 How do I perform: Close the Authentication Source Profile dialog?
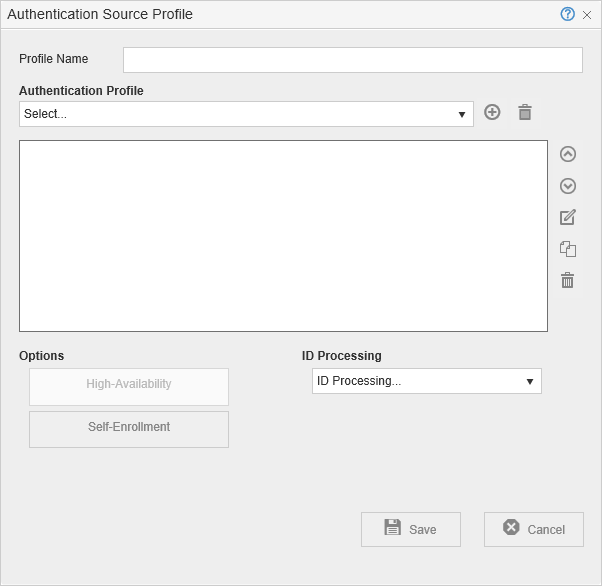pyautogui.click(x=587, y=15)
